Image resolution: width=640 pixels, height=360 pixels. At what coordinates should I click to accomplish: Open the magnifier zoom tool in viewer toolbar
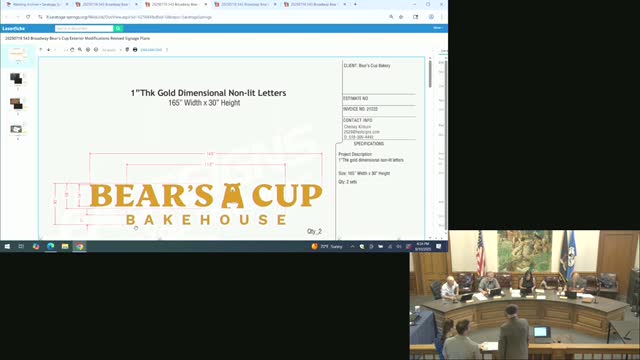pyautogui.click(x=80, y=50)
